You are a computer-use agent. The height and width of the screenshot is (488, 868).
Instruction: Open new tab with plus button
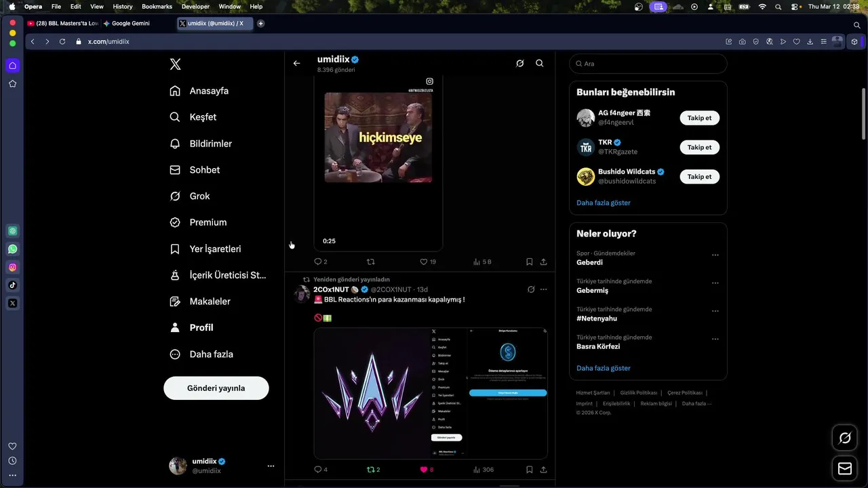click(260, 23)
